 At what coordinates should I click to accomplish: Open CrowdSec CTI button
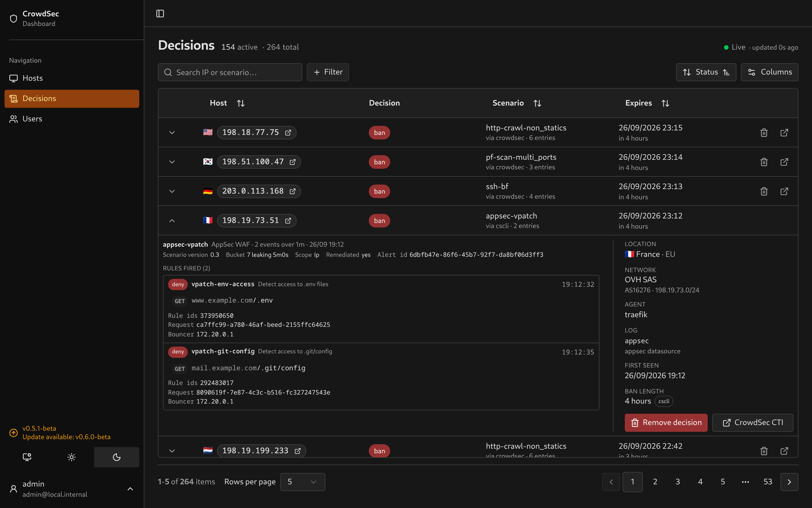click(x=753, y=423)
